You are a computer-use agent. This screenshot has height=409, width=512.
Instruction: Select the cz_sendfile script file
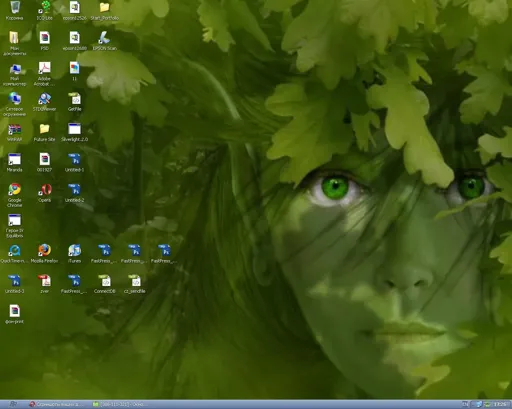(135, 284)
